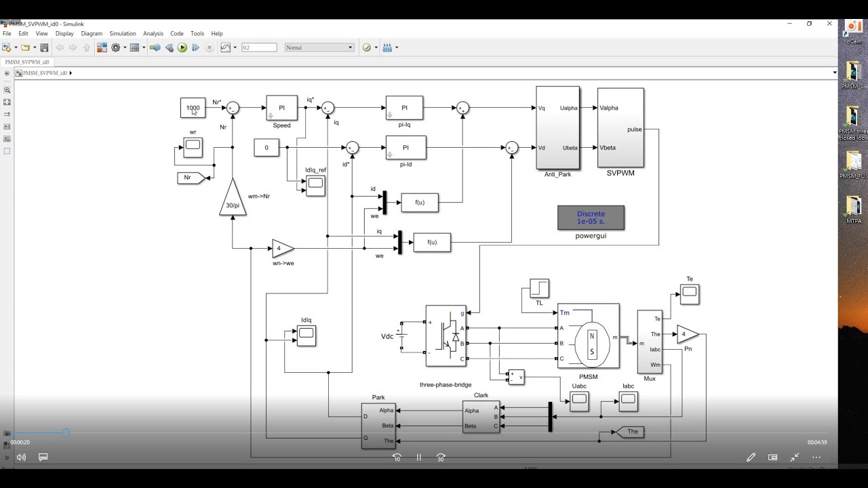868x488 pixels.
Task: Open dropdown arrow beside New Model
Action: pos(16,47)
